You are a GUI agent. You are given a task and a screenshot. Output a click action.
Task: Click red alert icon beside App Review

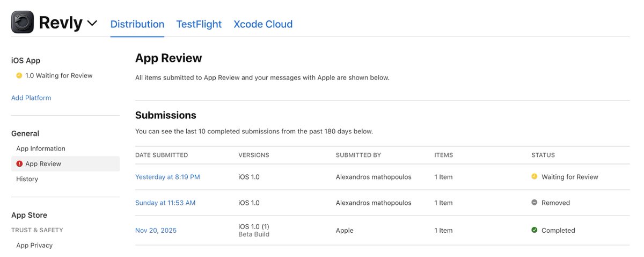(19, 164)
